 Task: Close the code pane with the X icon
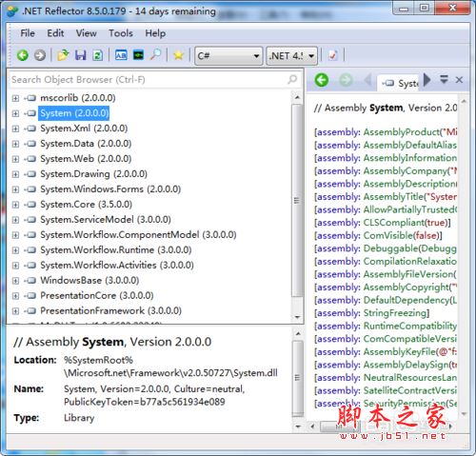pos(459,80)
